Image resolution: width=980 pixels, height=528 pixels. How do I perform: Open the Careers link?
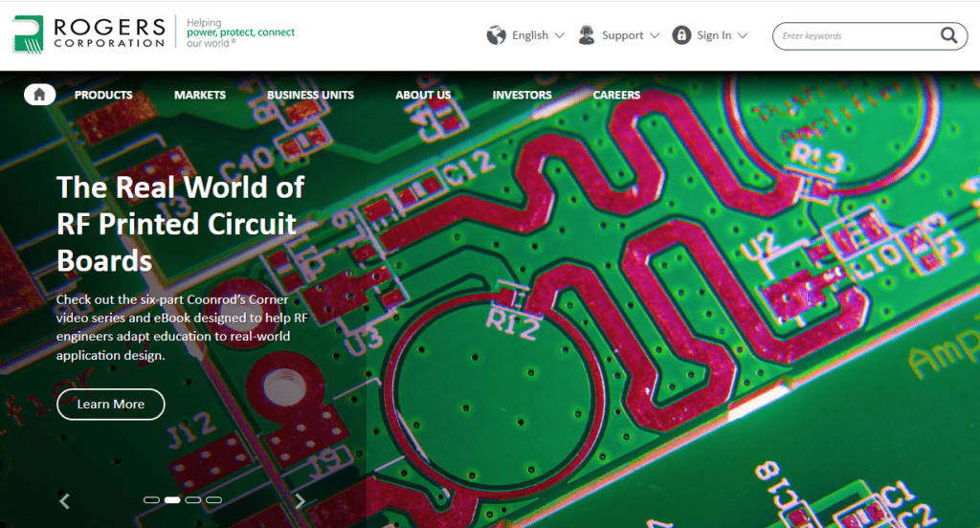(x=616, y=95)
